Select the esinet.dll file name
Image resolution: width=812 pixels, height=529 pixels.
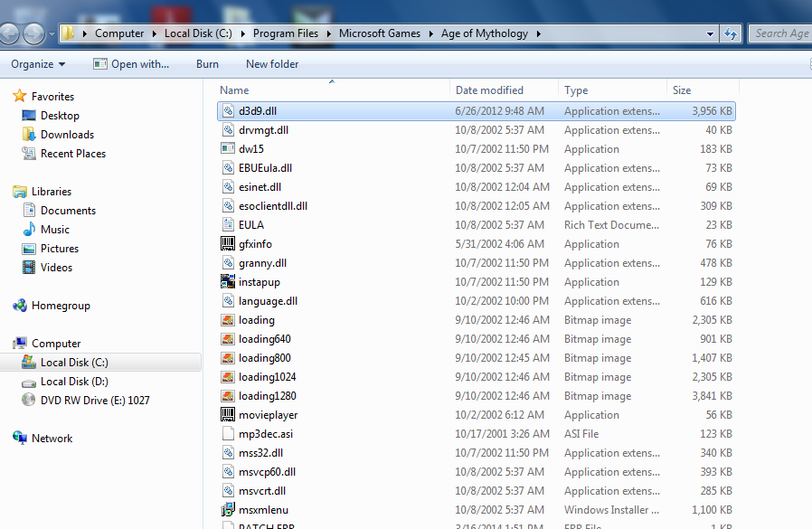tap(260, 187)
